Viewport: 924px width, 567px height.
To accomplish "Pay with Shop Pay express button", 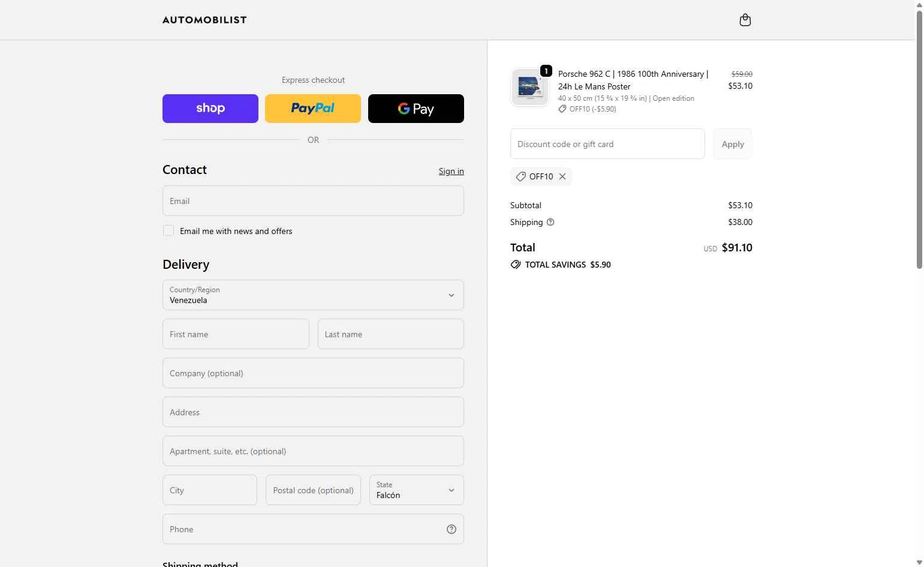I will tap(210, 109).
